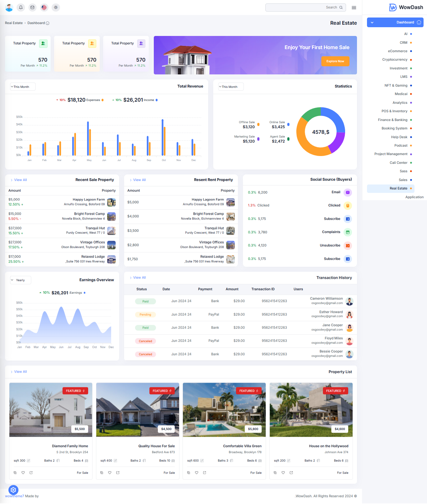This screenshot has height=504, width=427.
Task: Toggle light/dark theme with sun icon
Action: [56, 8]
